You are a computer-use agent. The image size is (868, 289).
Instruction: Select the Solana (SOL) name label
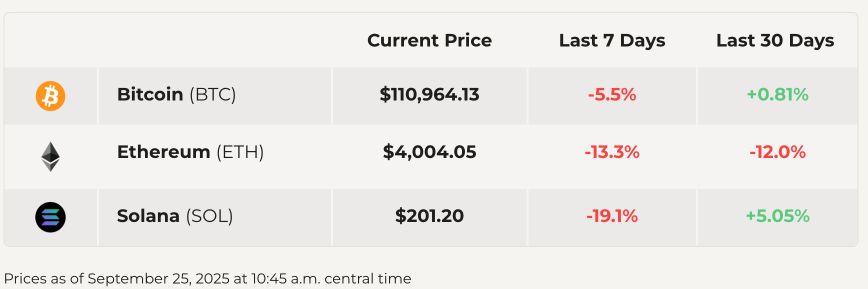tap(174, 216)
